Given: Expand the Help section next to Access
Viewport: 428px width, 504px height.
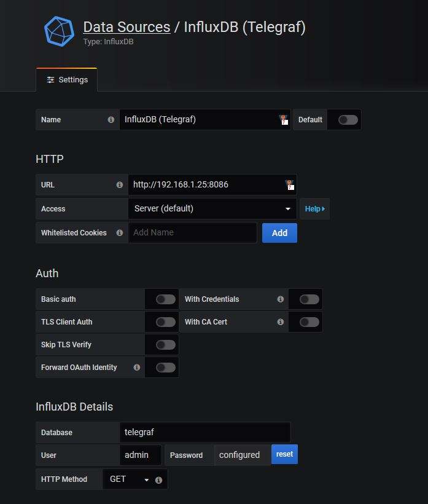Looking at the screenshot, I should [x=314, y=209].
